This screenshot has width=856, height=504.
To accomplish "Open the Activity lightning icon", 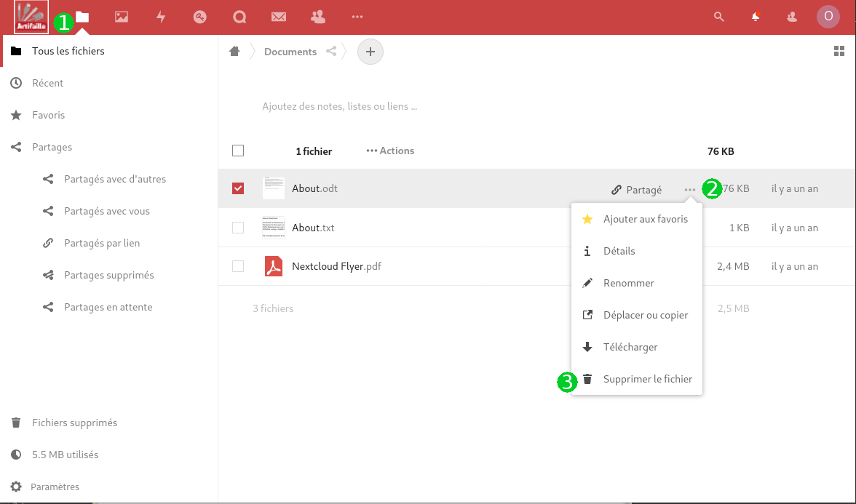I will tap(161, 17).
